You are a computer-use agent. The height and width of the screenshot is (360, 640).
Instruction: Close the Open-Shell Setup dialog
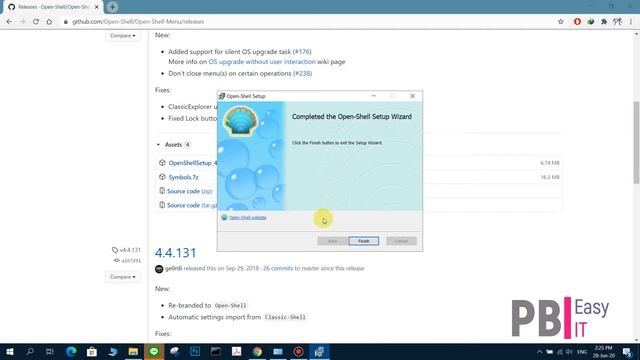(412, 96)
